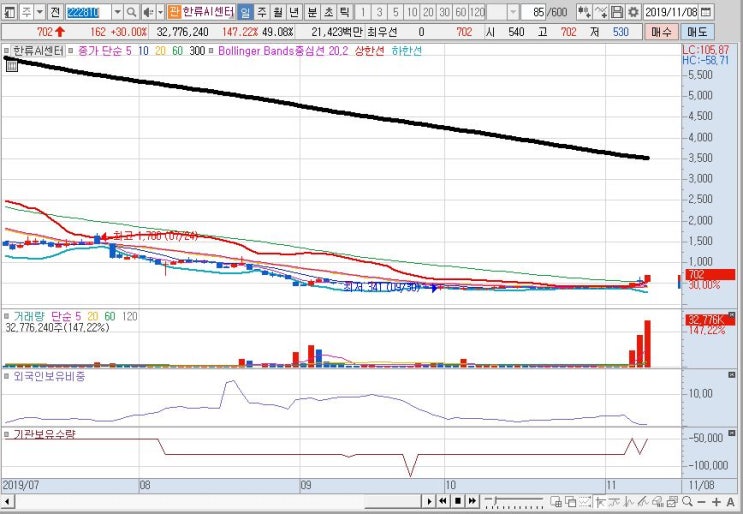Click the dashed-box chart range icon
The image size is (743, 514).
click(585, 501)
